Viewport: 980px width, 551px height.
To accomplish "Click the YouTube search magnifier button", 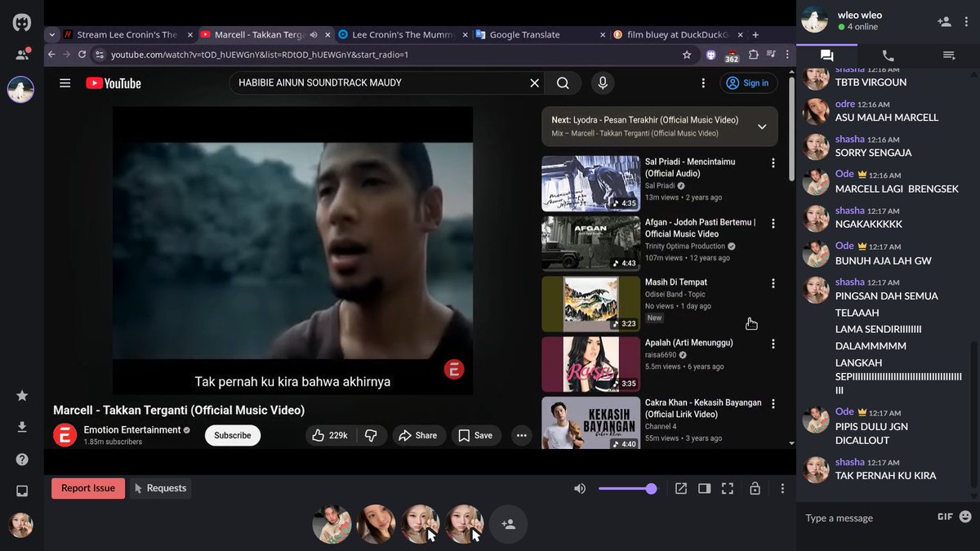I will click(x=563, y=83).
